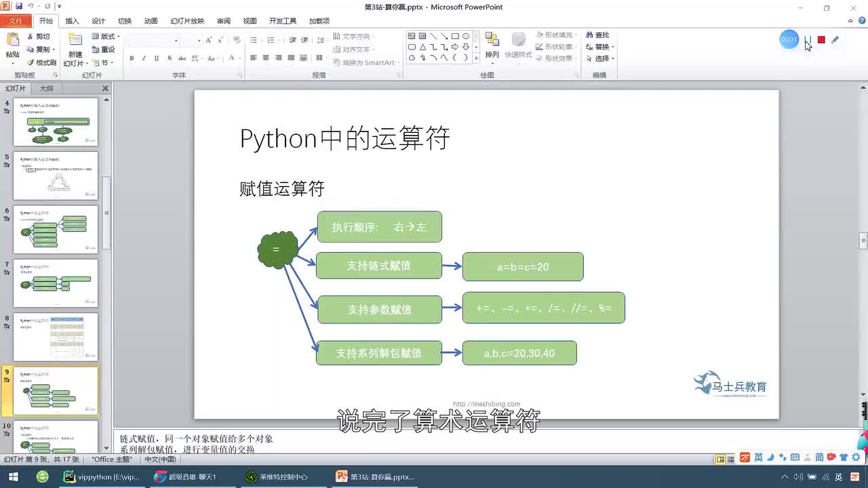
Task: Toggle left text alignment
Action: pos(254,58)
